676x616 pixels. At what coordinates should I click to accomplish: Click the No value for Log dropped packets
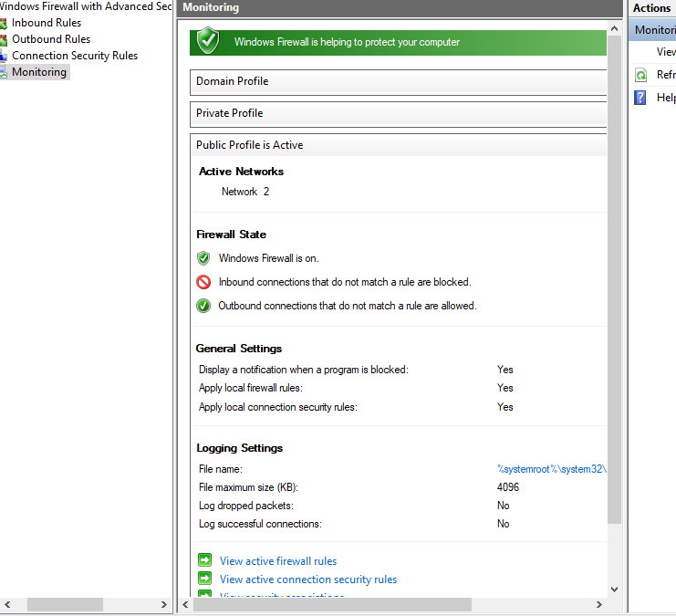coord(503,506)
